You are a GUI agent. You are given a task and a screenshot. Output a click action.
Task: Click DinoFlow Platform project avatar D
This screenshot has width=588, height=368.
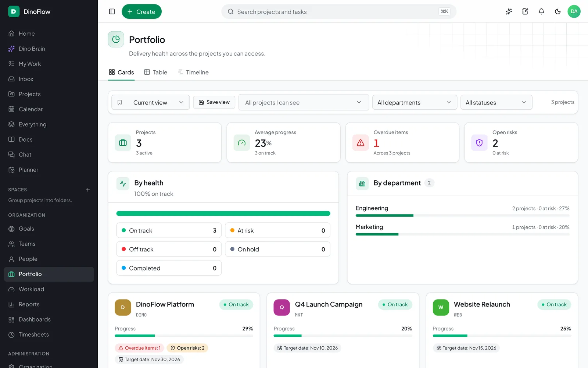click(123, 308)
